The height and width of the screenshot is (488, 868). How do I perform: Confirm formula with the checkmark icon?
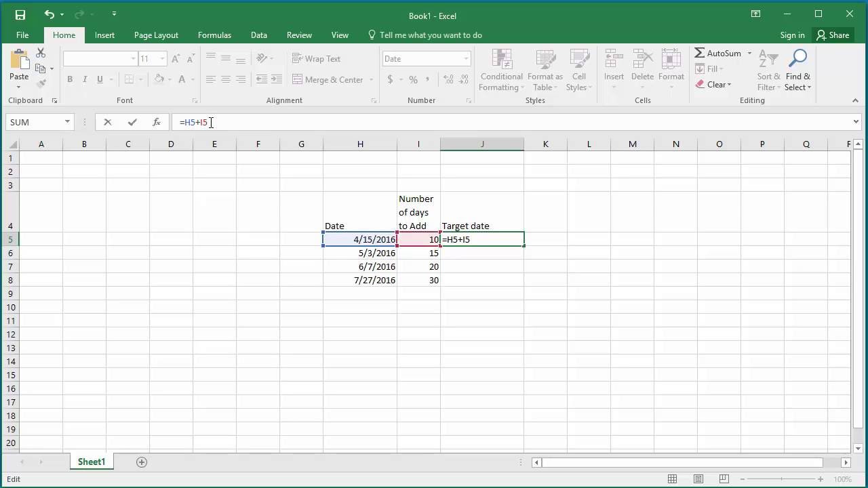tap(132, 122)
